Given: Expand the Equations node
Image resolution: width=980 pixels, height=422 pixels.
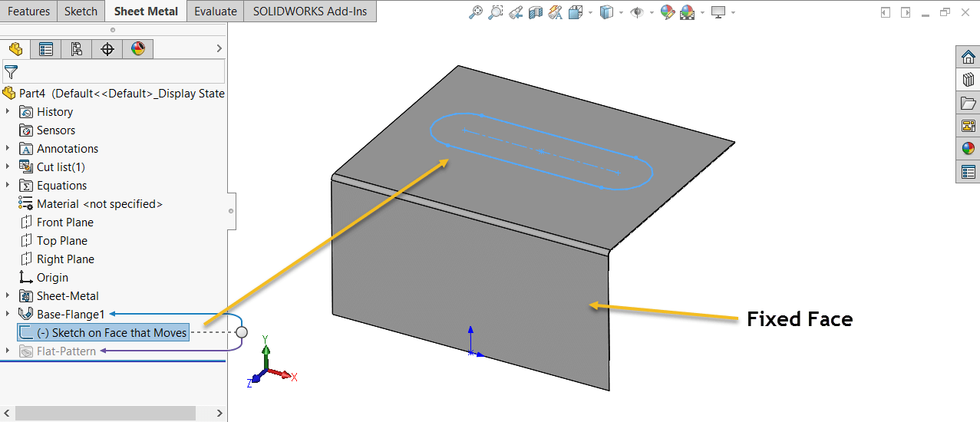Looking at the screenshot, I should pyautogui.click(x=8, y=186).
